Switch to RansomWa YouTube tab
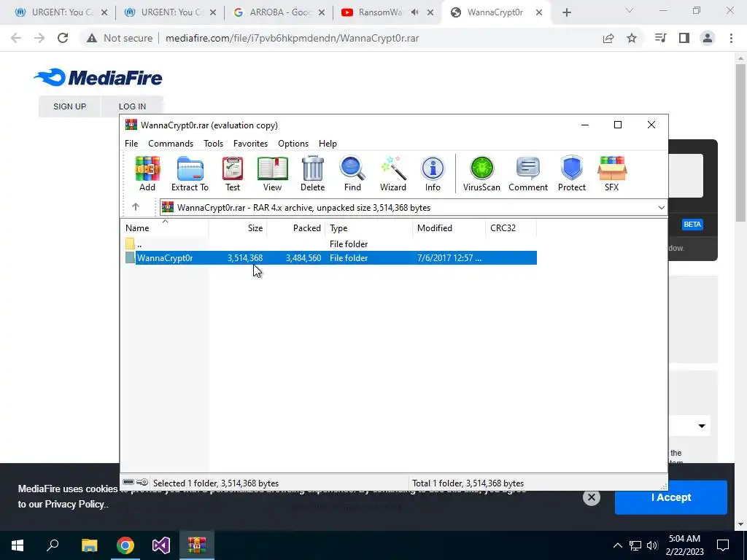 coord(387,12)
